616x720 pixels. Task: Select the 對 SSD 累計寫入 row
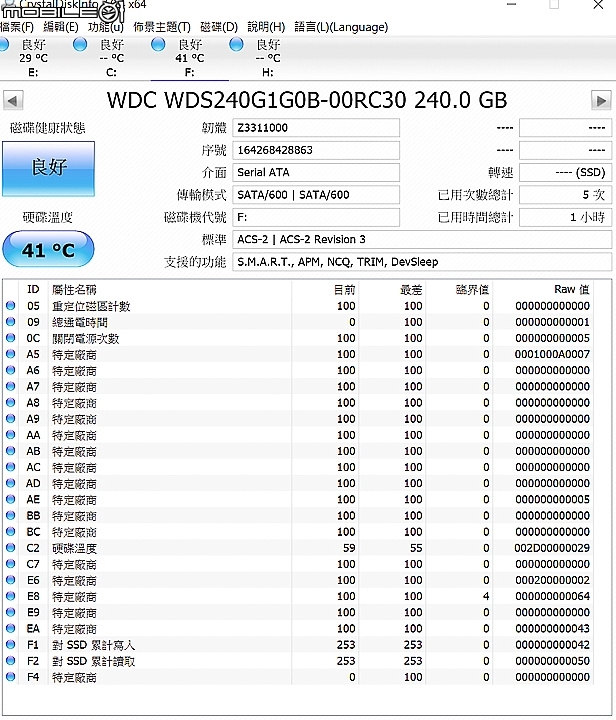(298, 645)
